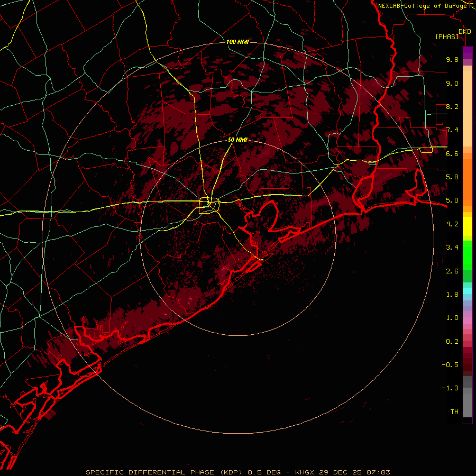Click the 8.2 legend value
This screenshot has height=476, width=476.
[x=452, y=106]
